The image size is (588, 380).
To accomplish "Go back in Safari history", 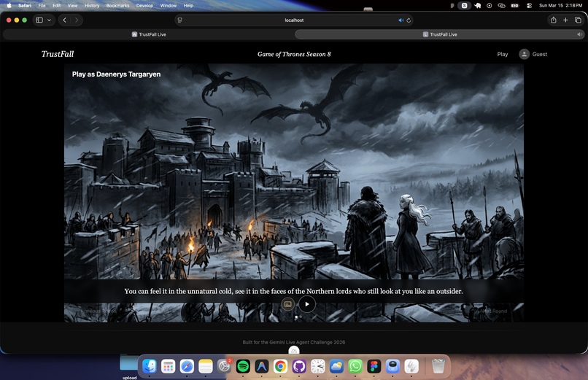I will tap(64, 20).
